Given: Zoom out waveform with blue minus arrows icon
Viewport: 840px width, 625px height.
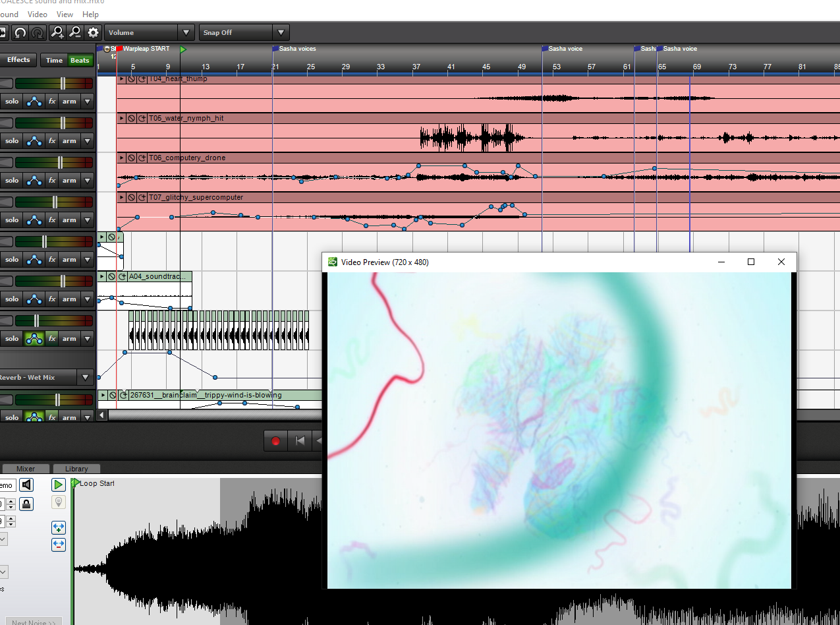Looking at the screenshot, I should 59,545.
